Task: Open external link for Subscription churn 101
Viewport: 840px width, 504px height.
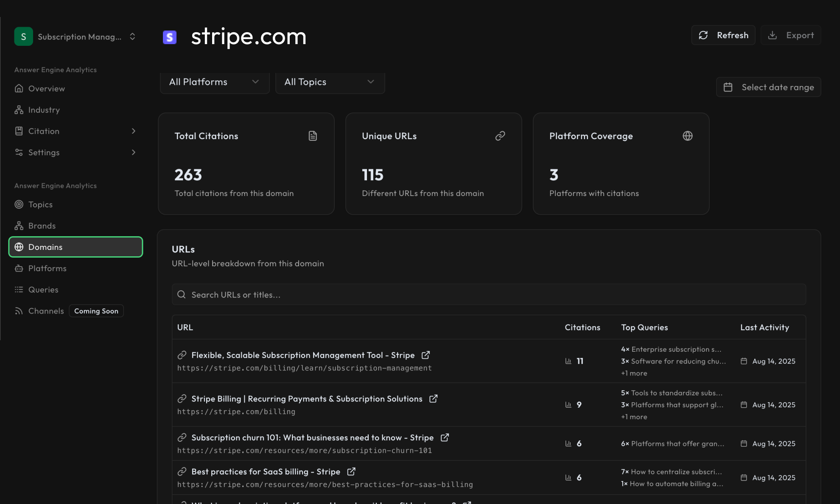Action: pyautogui.click(x=445, y=437)
